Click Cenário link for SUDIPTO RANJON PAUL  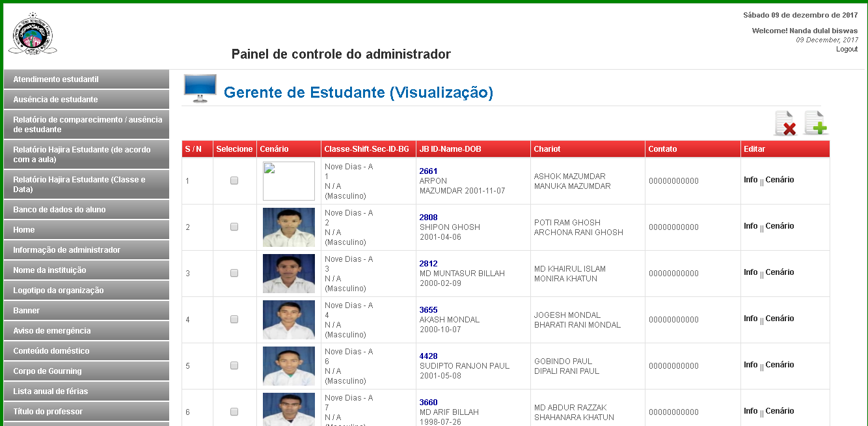780,365
